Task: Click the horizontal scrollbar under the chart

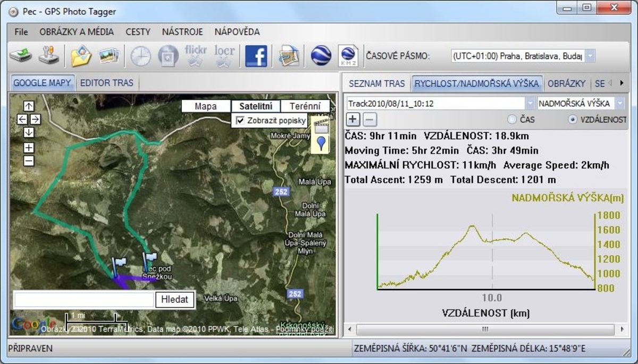Action: [484, 329]
